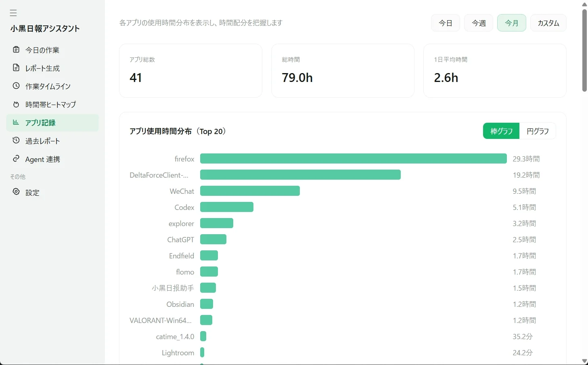Open the カスタム date range picker
The width and height of the screenshot is (588, 365).
[x=548, y=23]
